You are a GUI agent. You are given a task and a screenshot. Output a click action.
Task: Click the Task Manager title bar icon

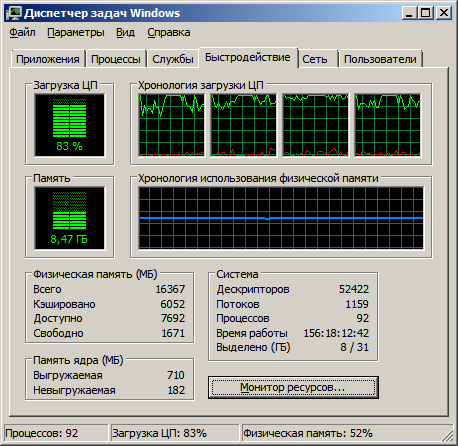(15, 13)
